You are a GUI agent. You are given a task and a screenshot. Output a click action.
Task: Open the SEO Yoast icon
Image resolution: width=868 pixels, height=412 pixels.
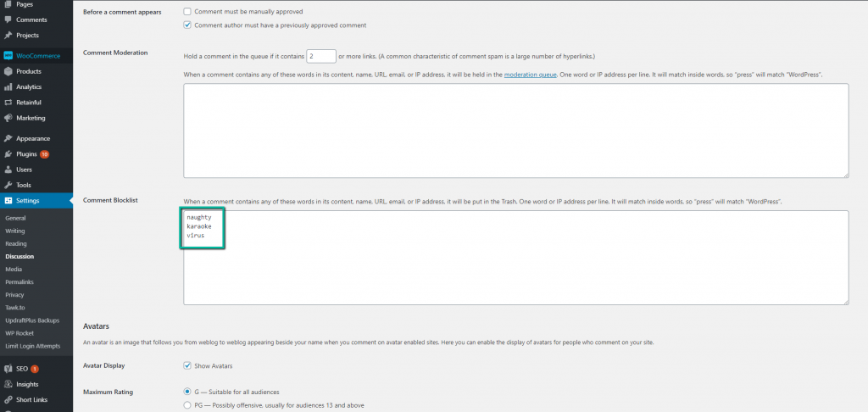pyautogui.click(x=8, y=368)
